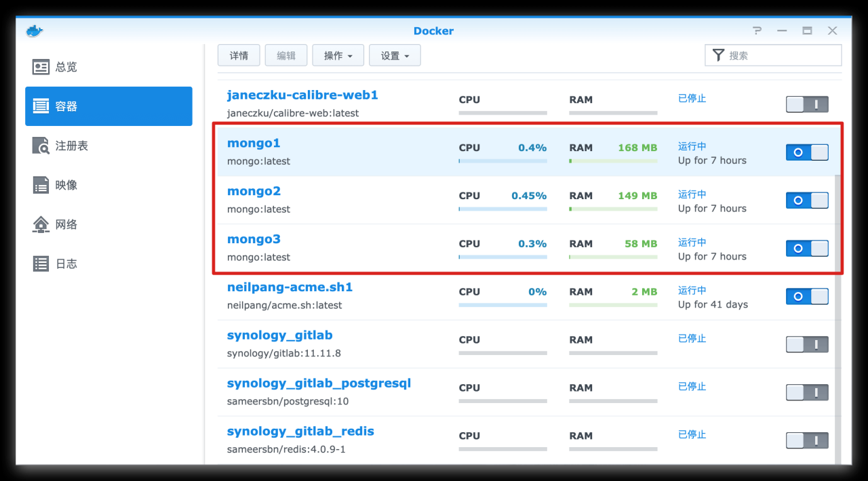Stop neilpang-acme.sh1 using its switch

tap(807, 297)
